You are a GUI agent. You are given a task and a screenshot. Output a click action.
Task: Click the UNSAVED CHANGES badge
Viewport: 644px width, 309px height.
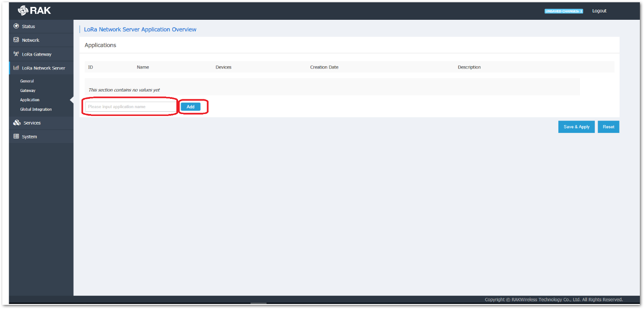coord(563,11)
